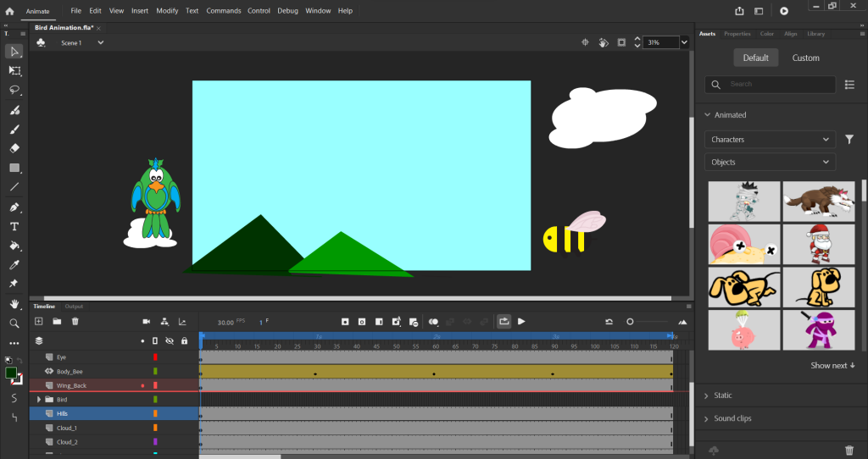868x459 pixels.
Task: Select the Lasso tool
Action: click(14, 90)
